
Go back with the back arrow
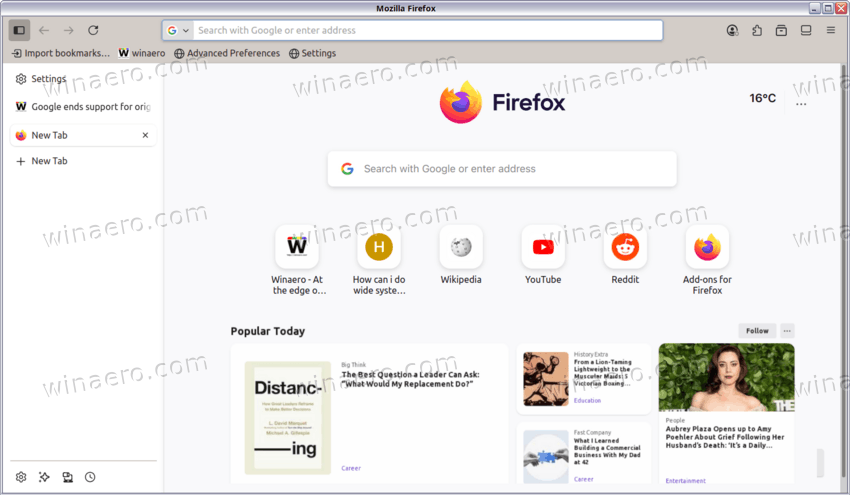coord(44,30)
